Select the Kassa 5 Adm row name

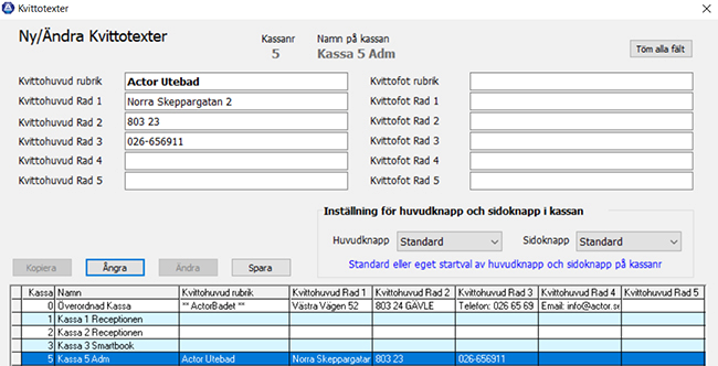click(x=117, y=359)
